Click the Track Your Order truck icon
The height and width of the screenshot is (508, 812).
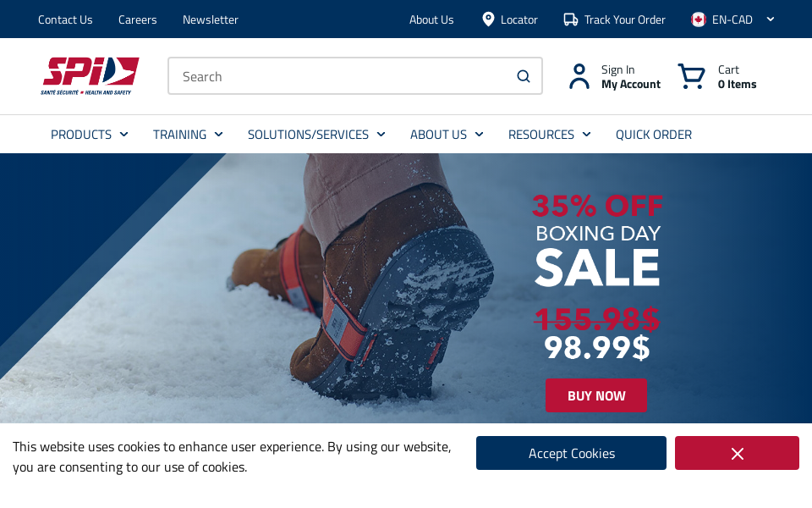pyautogui.click(x=571, y=19)
